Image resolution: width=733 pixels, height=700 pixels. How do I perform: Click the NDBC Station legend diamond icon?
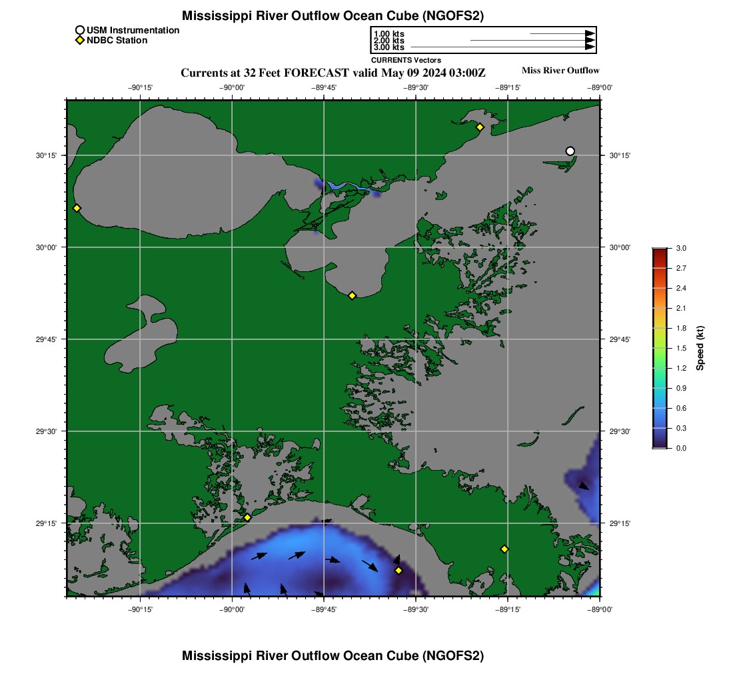tap(80, 41)
